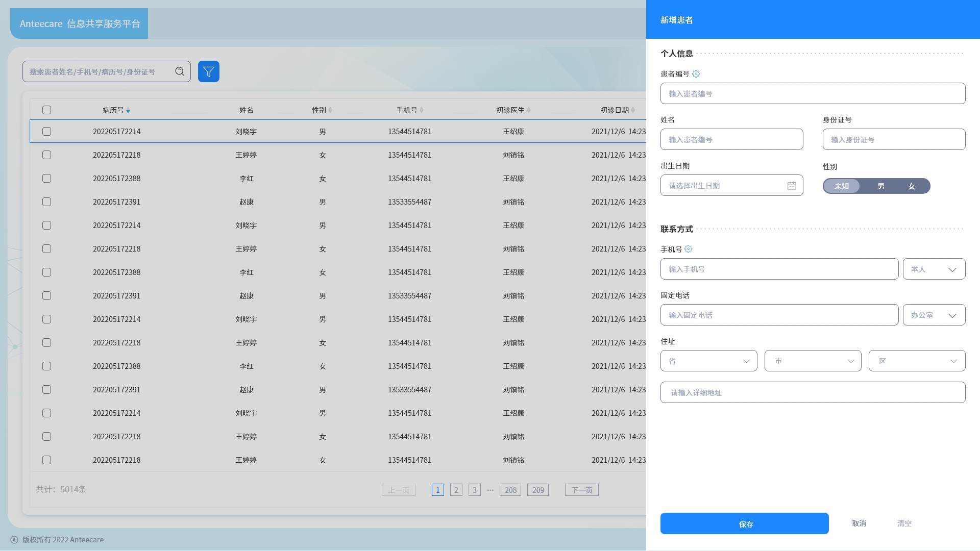The width and height of the screenshot is (980, 551).
Task: Click the 取消 cancel button
Action: coord(859,523)
